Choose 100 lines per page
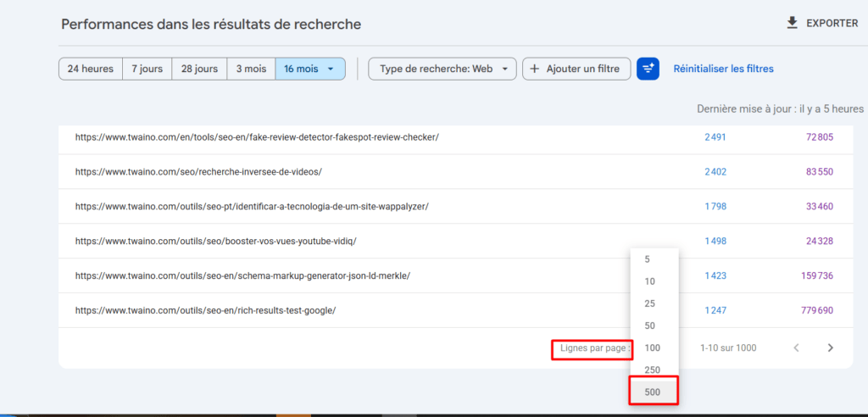Image resolution: width=868 pixels, height=417 pixels. coord(654,347)
